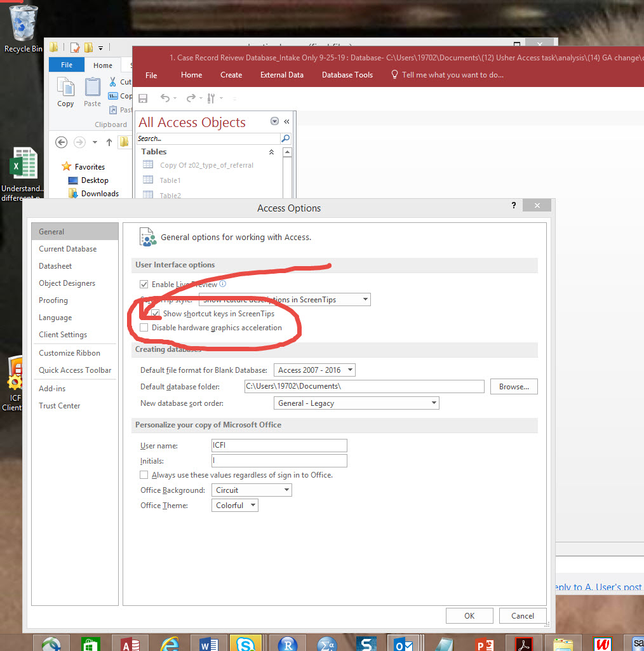Check Always use these values checkbox
This screenshot has width=644, height=651.
tap(144, 475)
